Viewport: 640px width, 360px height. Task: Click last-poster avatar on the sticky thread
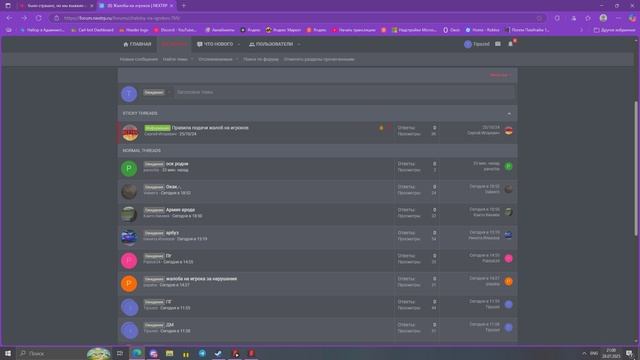point(509,131)
